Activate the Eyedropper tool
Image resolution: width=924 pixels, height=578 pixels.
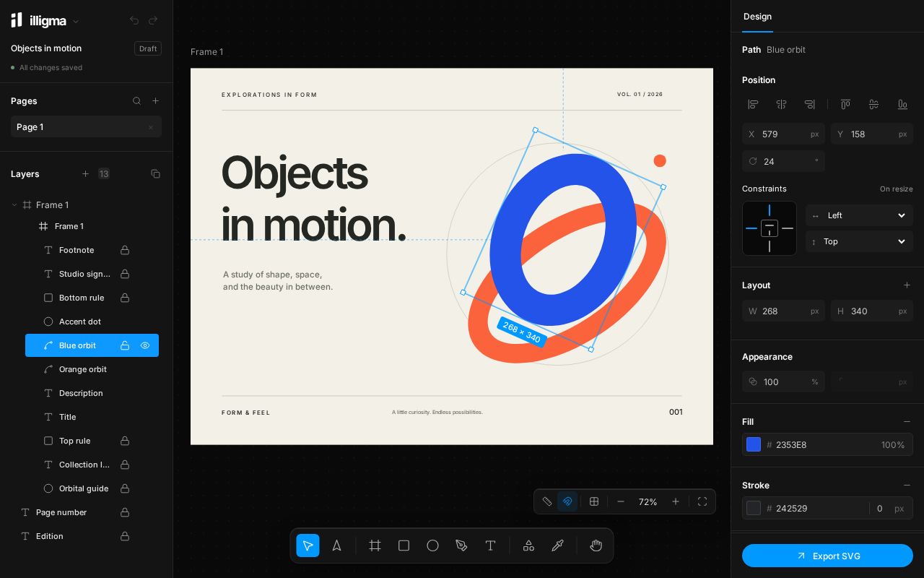[557, 545]
